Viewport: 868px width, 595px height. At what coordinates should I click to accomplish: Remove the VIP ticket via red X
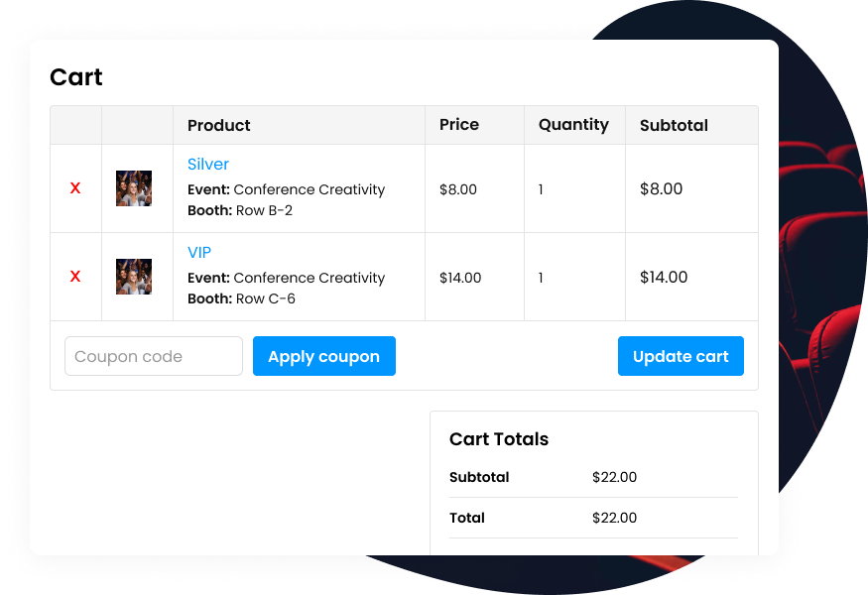pos(75,277)
